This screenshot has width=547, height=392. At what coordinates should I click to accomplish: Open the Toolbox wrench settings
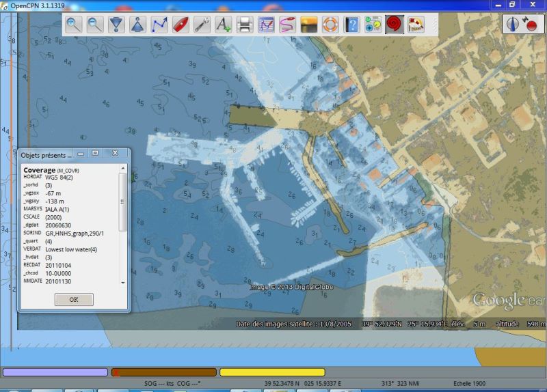[202, 25]
